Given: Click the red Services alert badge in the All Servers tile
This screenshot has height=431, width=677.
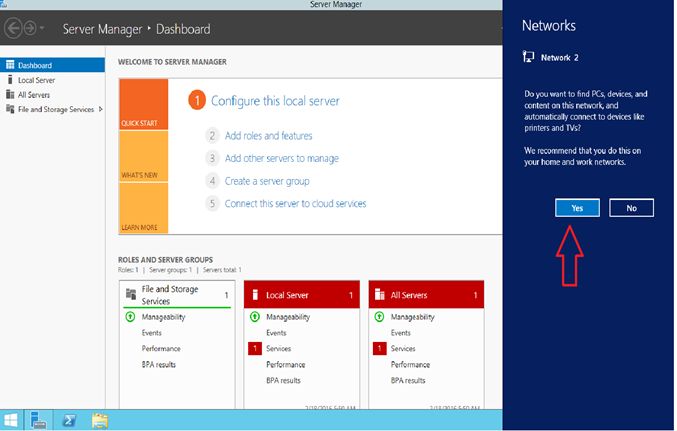Looking at the screenshot, I should 380,349.
